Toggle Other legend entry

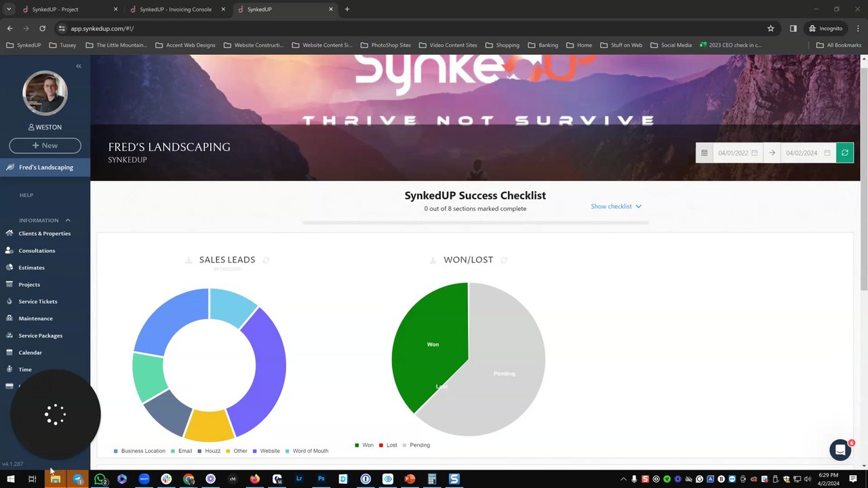click(x=237, y=451)
